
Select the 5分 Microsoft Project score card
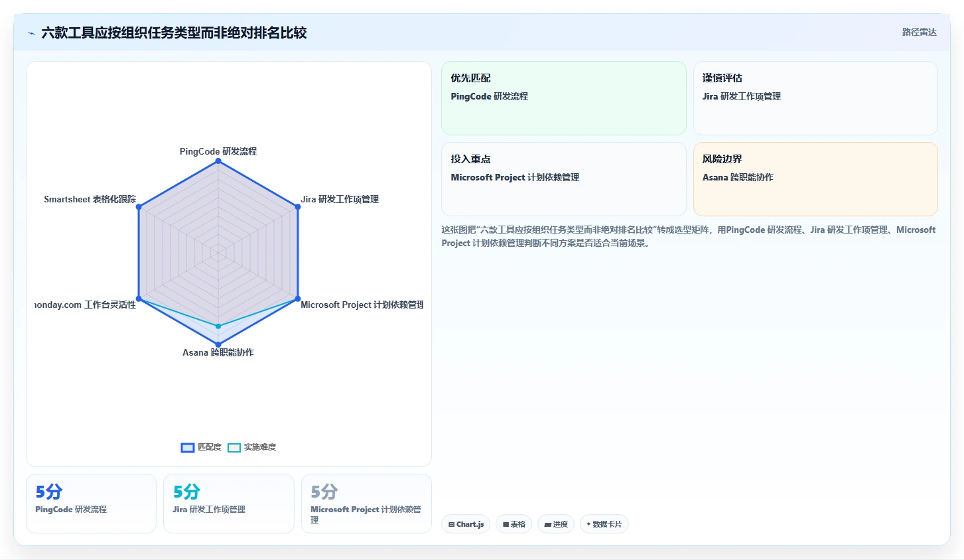click(366, 504)
